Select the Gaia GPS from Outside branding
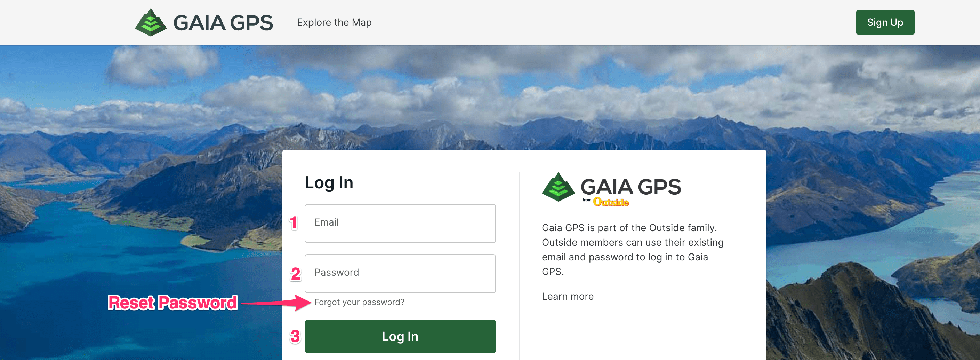The height and width of the screenshot is (360, 980). point(612,190)
